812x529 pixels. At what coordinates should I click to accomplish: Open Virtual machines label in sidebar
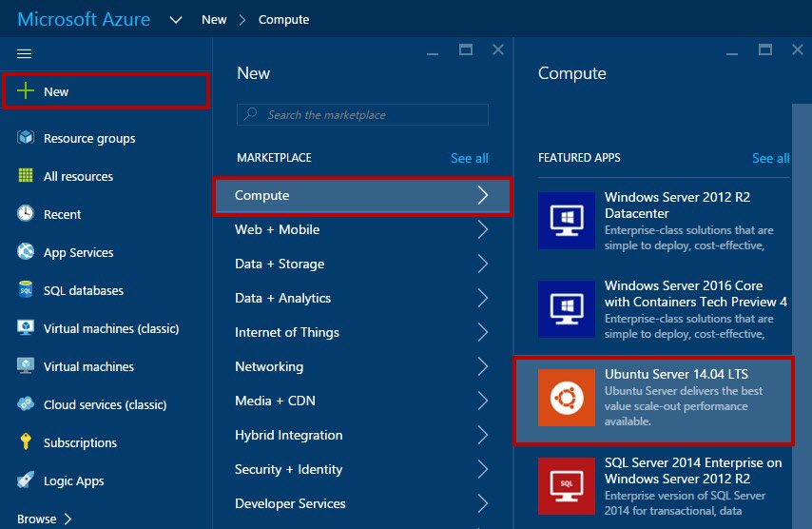88,366
